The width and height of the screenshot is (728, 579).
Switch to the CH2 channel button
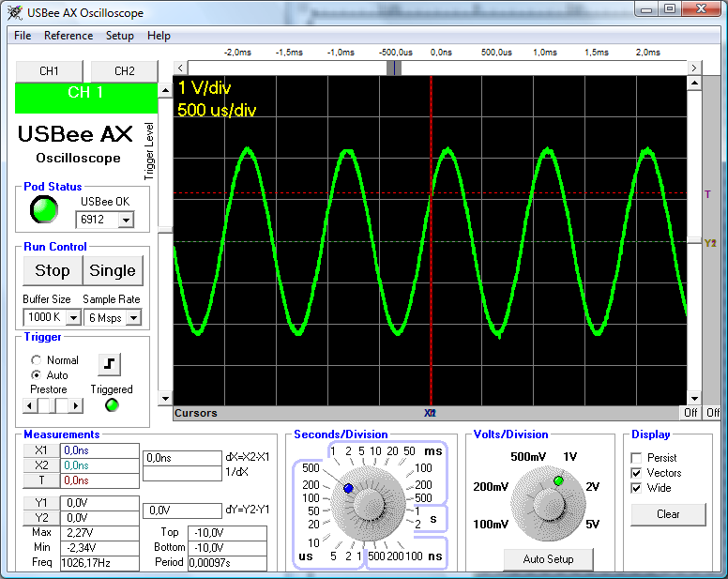124,71
